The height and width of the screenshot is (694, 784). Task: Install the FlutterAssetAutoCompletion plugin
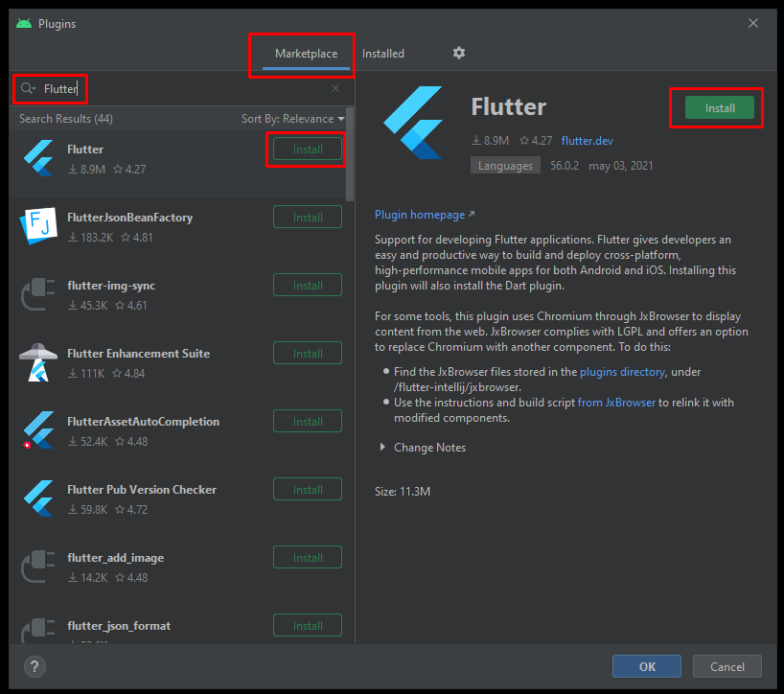click(x=308, y=421)
